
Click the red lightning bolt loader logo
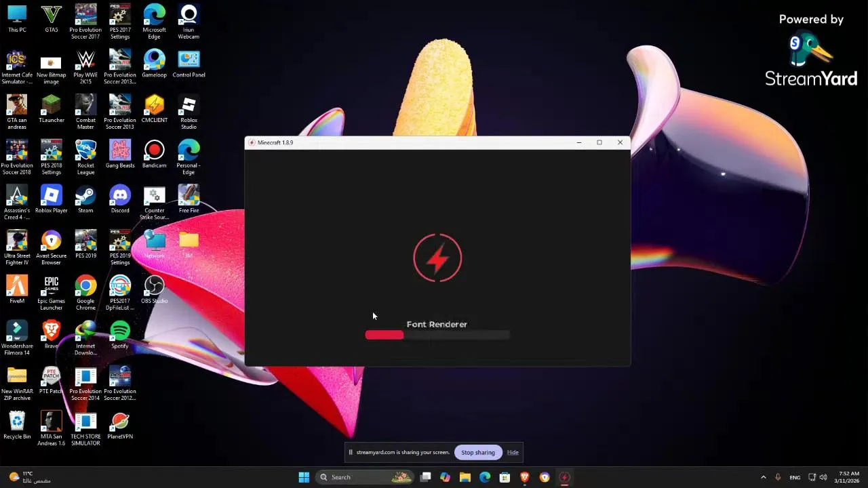point(437,258)
